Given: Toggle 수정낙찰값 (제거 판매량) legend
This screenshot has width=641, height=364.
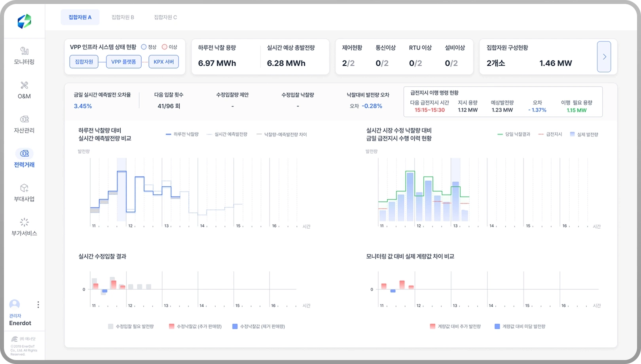Looking at the screenshot, I should point(258,326).
